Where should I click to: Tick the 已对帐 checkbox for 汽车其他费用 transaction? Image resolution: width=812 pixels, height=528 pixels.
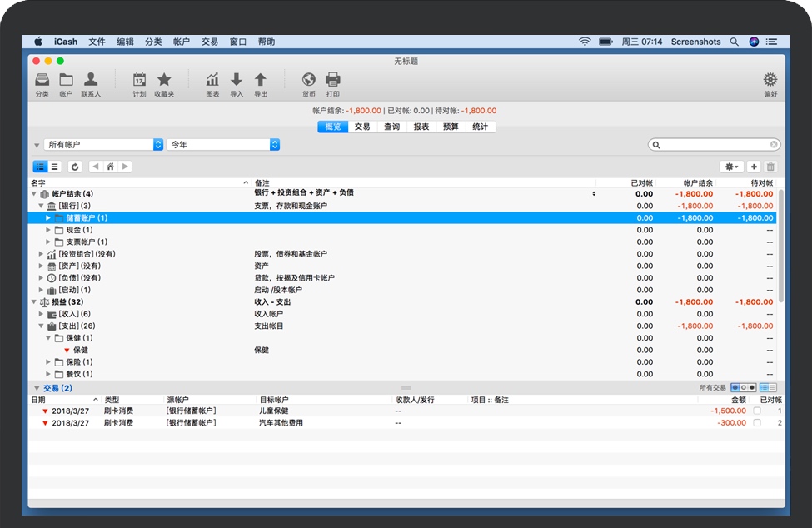[x=756, y=423]
